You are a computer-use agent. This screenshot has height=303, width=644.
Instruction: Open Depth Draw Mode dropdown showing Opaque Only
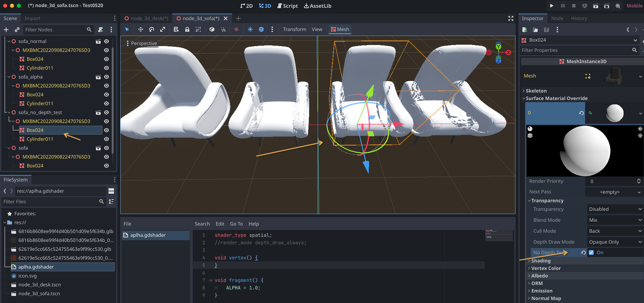pos(615,242)
